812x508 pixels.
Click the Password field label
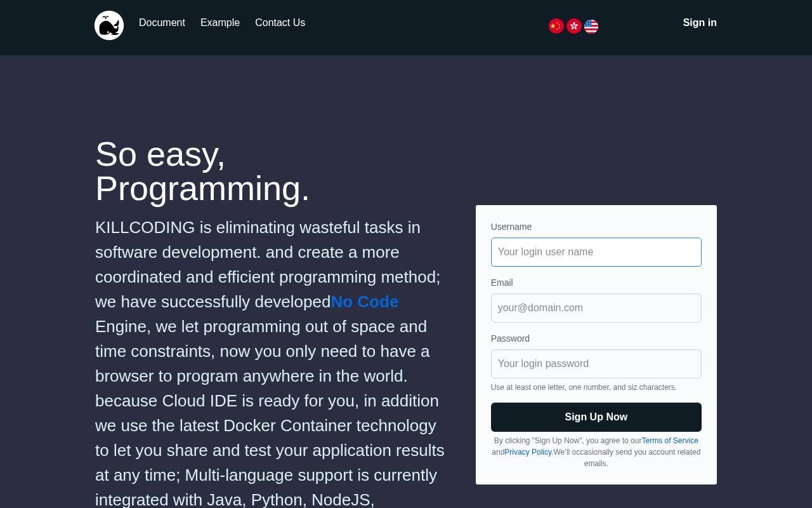pos(510,338)
